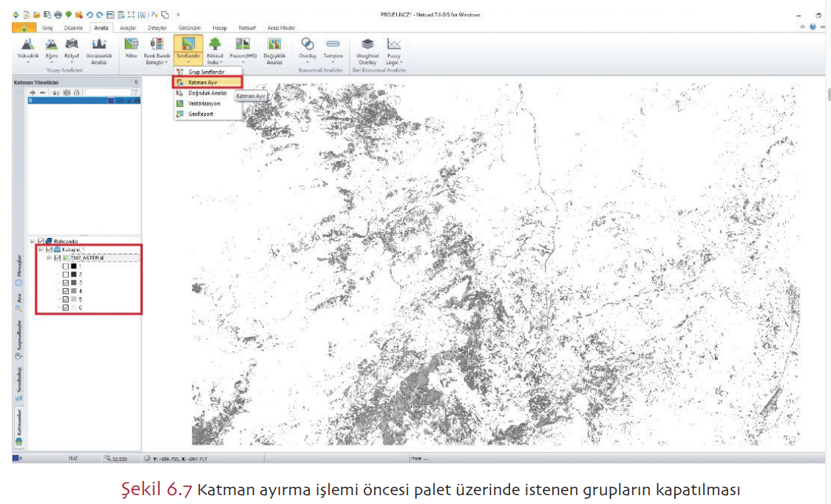Enable class 1 checkbox in palette

click(x=66, y=266)
